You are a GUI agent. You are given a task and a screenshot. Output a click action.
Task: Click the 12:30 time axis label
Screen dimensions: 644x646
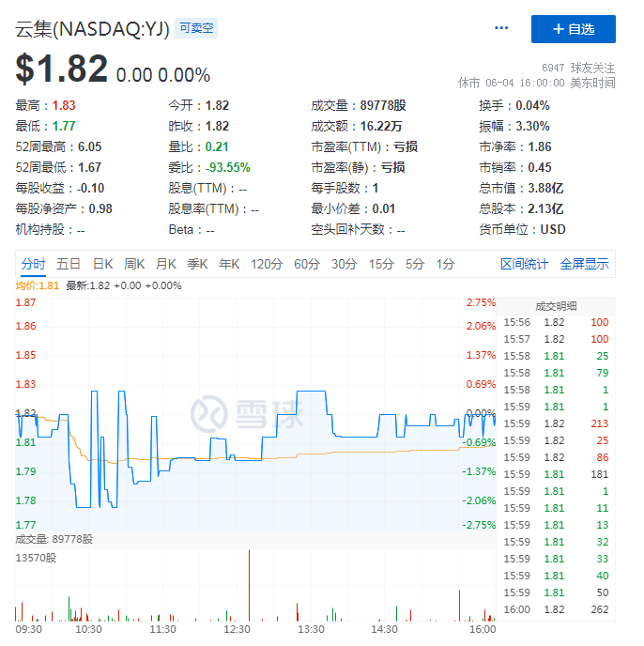[x=237, y=629]
